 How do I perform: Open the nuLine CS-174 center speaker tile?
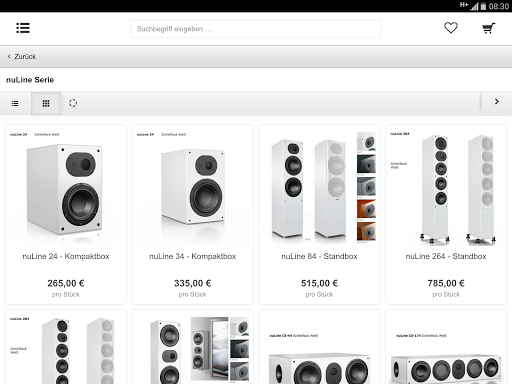point(446,347)
